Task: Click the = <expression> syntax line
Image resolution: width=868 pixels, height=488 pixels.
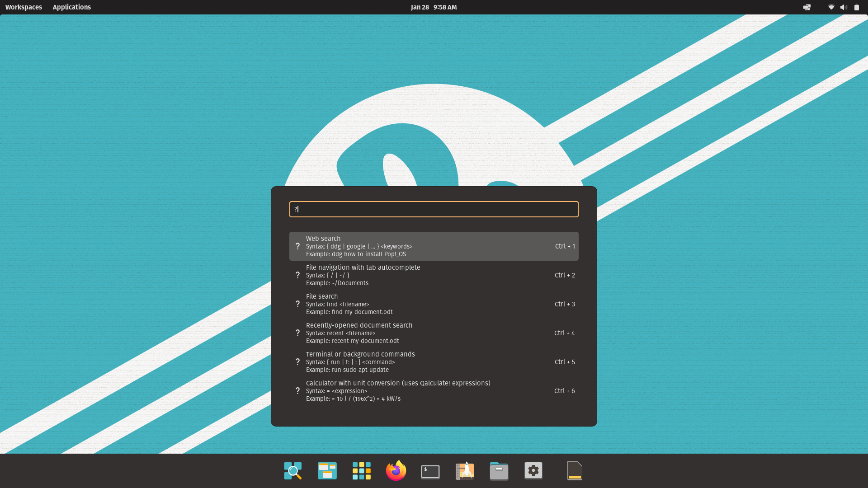Action: pyautogui.click(x=337, y=391)
